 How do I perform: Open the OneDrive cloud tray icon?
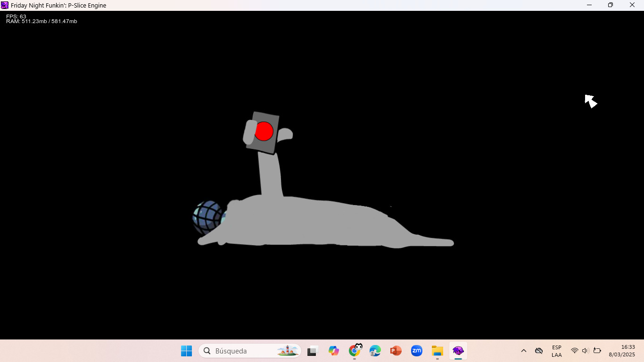[539, 351]
